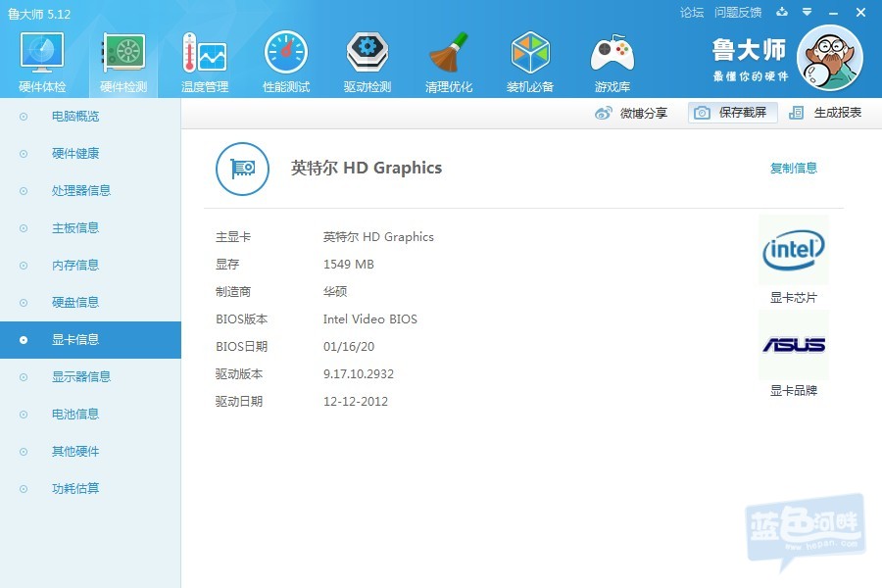This screenshot has width=882, height=588.
Task: Click the Weibo share icon
Action: tap(603, 113)
